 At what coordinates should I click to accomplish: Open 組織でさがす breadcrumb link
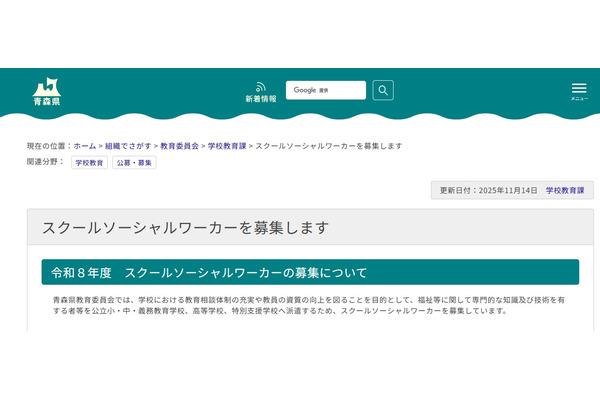[128, 146]
